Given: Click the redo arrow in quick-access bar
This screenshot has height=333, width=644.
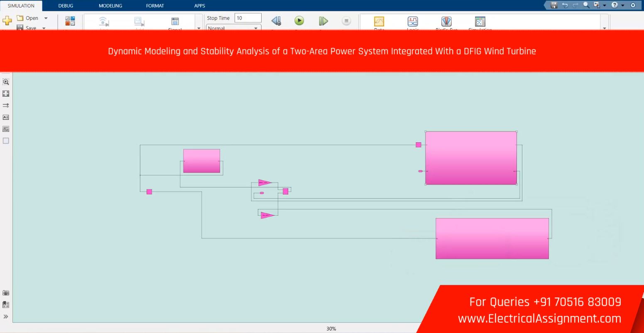Looking at the screenshot, I should 575,5.
